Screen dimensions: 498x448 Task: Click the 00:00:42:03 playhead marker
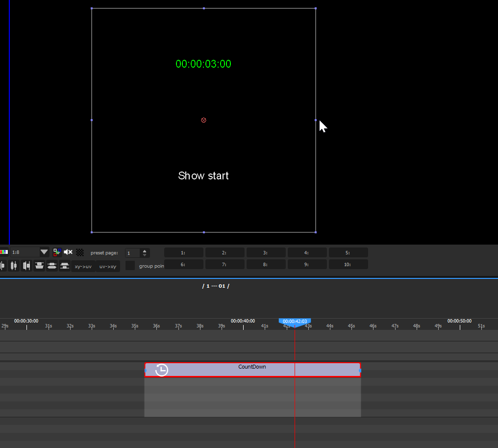click(295, 322)
